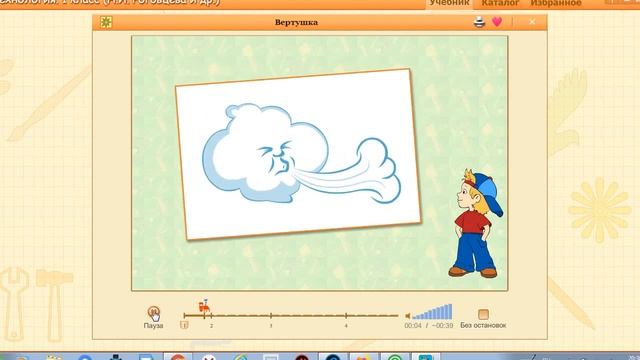
Task: Mute sound using the speaker icon
Action: [x=407, y=316]
